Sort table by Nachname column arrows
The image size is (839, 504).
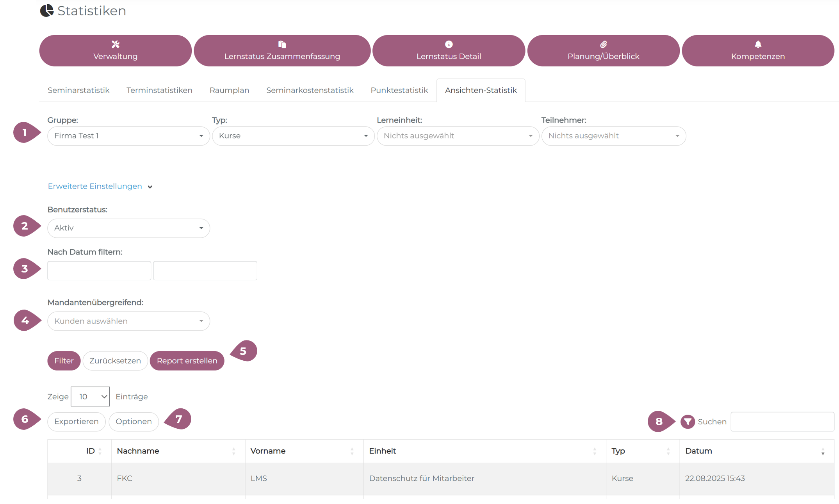point(233,451)
